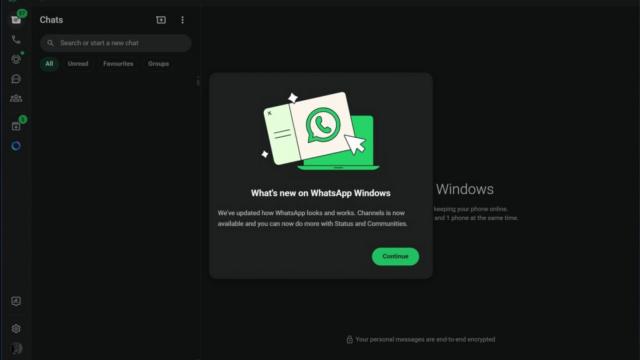Viewport: 640px width, 360px height.
Task: Click the 'Your personal messages are end-to-end encrypted' text
Action: [x=425, y=339]
